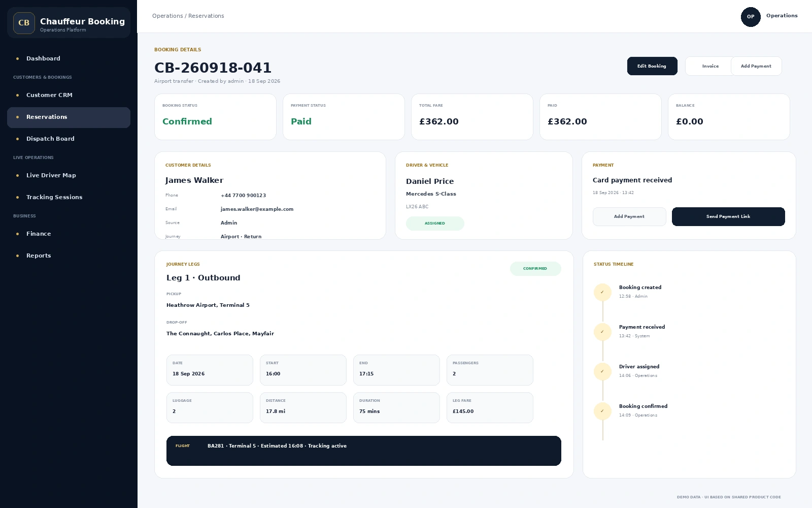
Task: Click the Total Fare £362.00 card
Action: click(472, 117)
